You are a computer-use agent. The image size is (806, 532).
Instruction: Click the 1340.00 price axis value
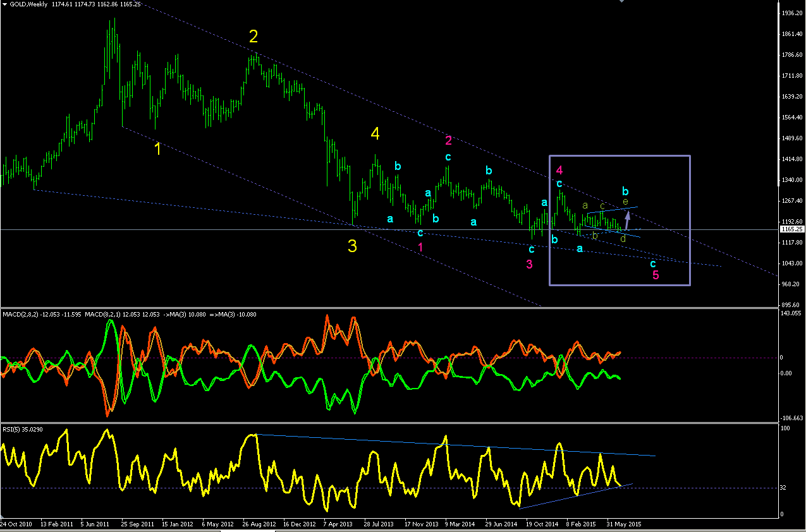791,179
